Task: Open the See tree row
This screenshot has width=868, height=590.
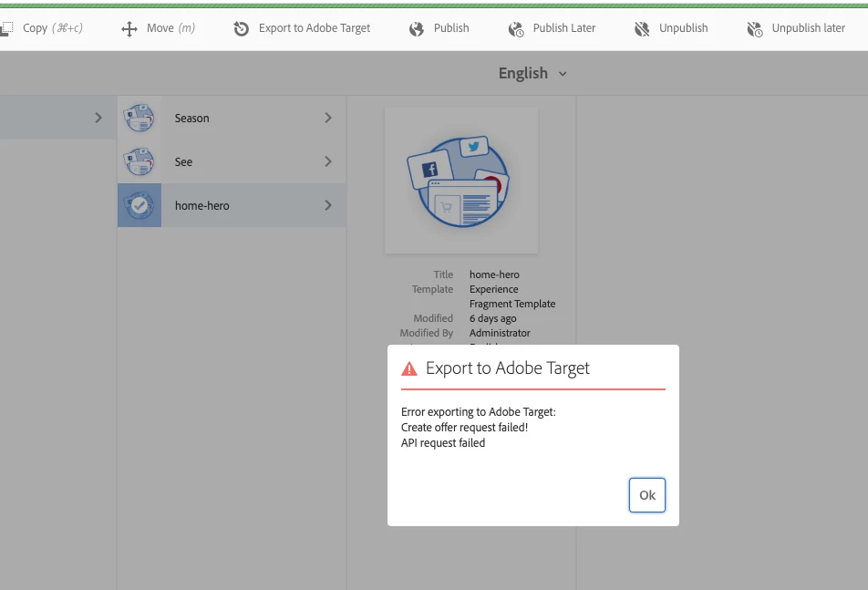Action: tap(232, 161)
